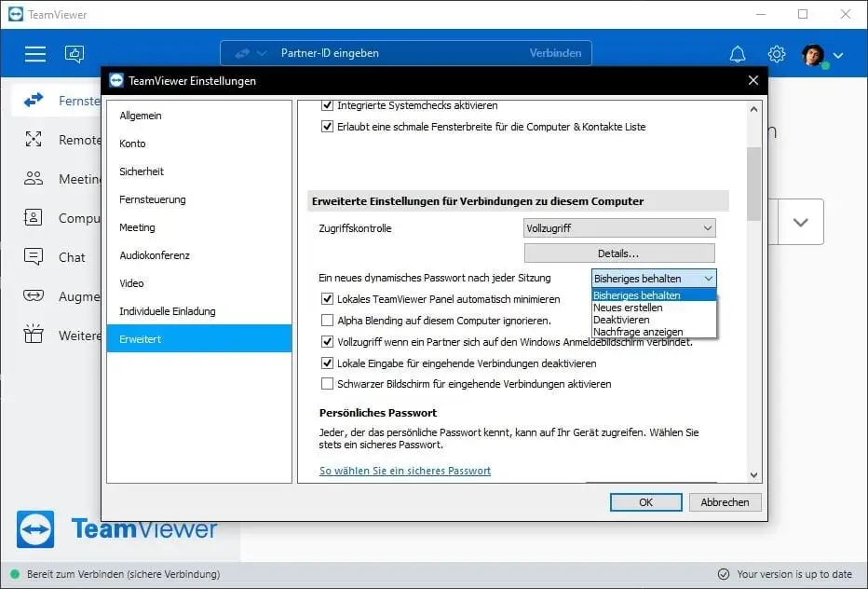
Task: Toggle Vollzugriff bei Windows Anmeldebildschirm checkbox
Action: (327, 341)
